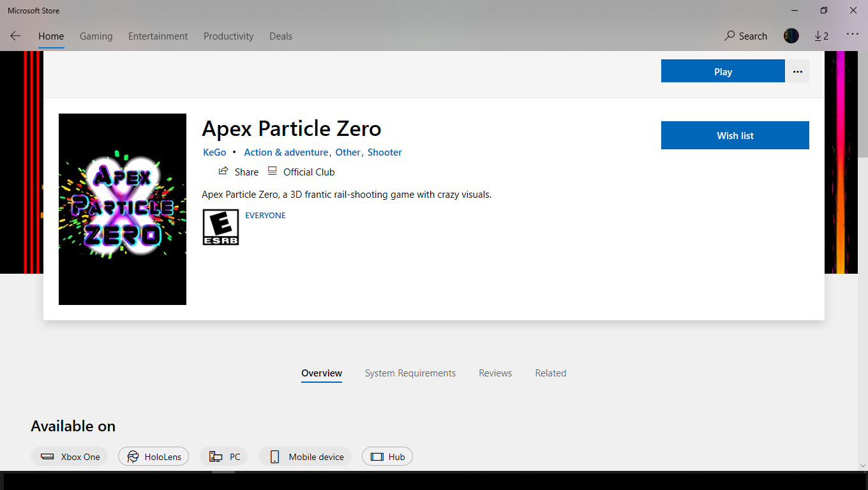Share Apex Particle Zero
The image size is (868, 490).
(x=239, y=172)
